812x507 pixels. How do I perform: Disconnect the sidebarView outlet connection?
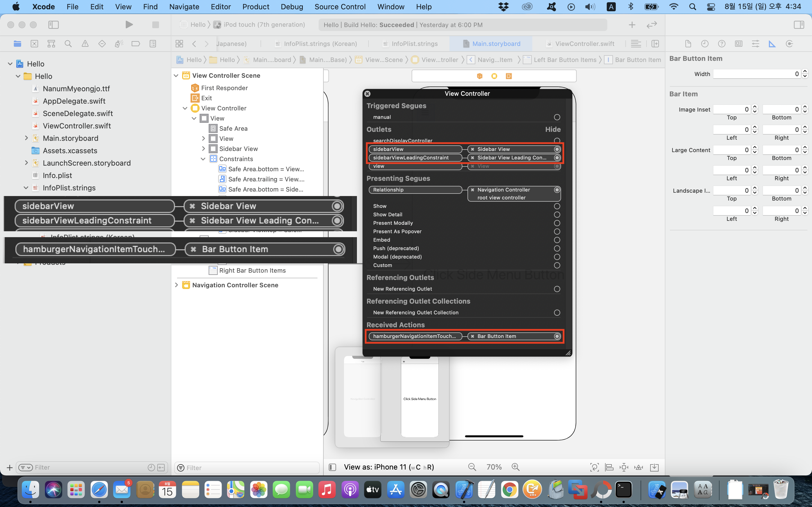click(x=473, y=149)
